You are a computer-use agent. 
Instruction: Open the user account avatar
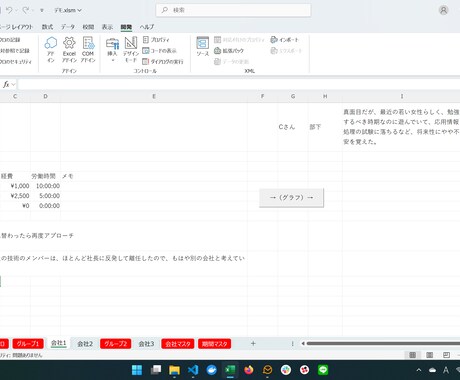click(x=443, y=10)
